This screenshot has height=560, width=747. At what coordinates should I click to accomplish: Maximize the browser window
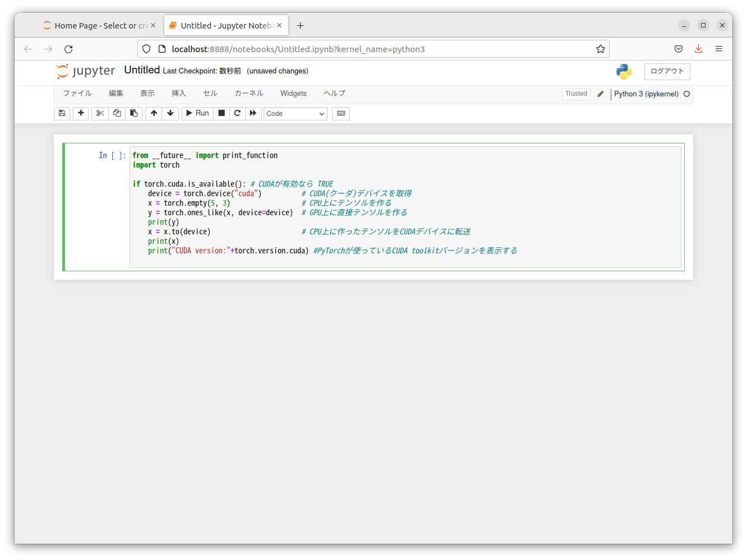(703, 25)
